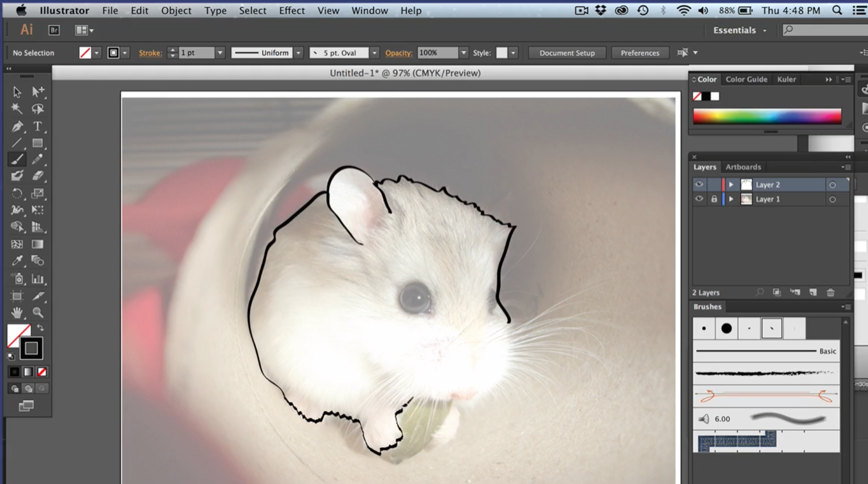Set paint mode to solid Color

[x=15, y=372]
